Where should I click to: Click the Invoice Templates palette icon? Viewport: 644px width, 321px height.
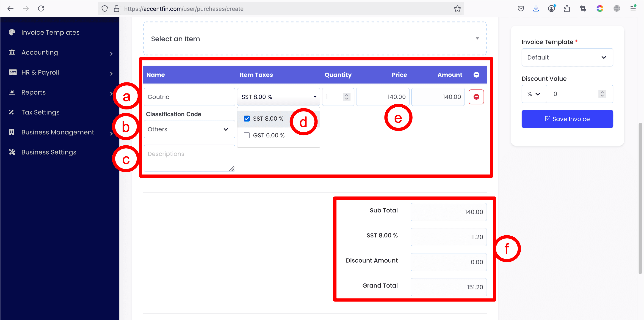(12, 33)
